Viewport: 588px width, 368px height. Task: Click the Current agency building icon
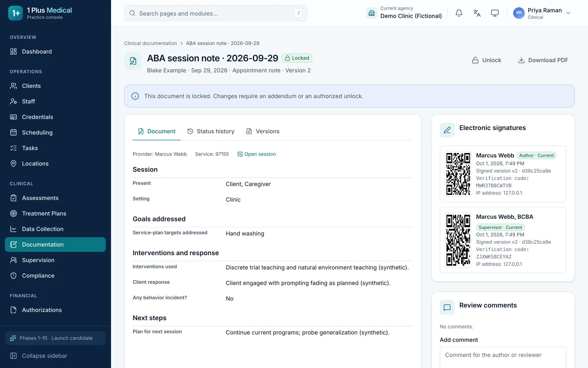point(371,13)
